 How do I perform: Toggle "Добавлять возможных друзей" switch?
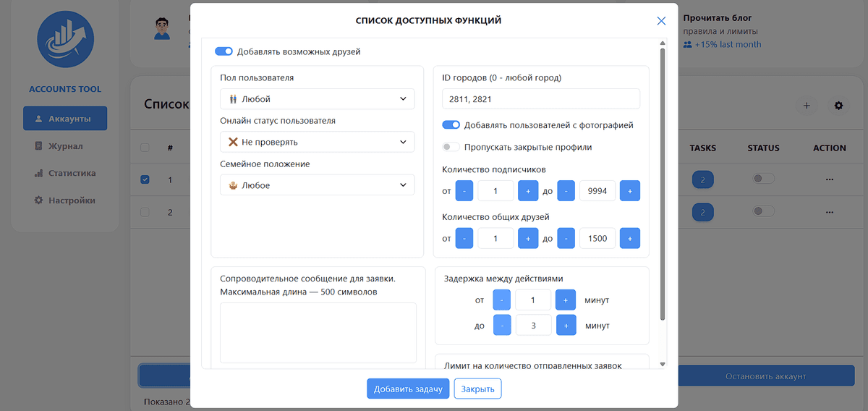224,51
